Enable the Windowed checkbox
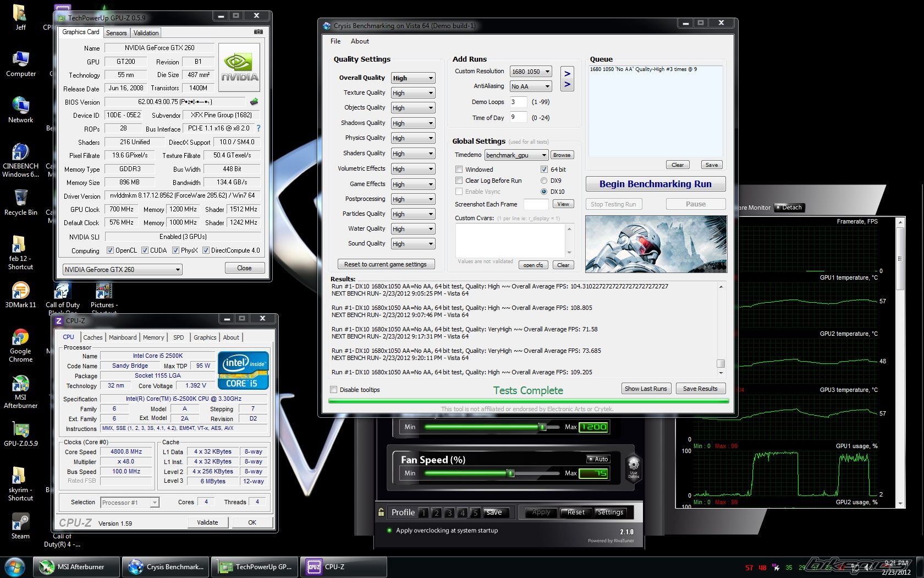The height and width of the screenshot is (578, 924). (x=459, y=170)
